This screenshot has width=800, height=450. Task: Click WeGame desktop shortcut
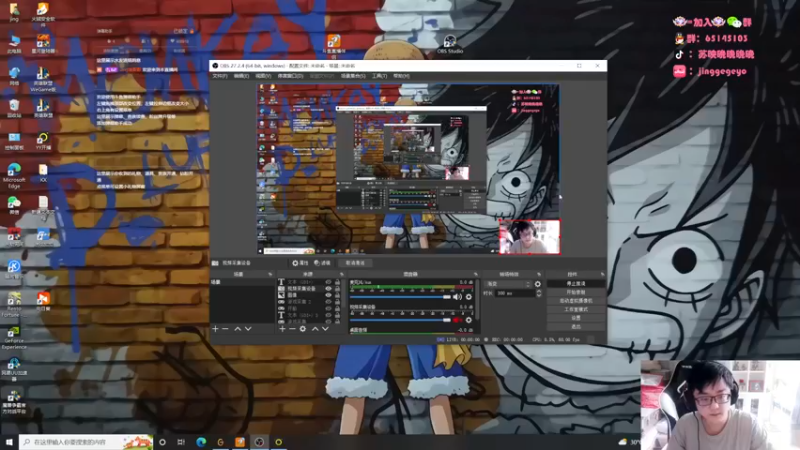[x=43, y=80]
